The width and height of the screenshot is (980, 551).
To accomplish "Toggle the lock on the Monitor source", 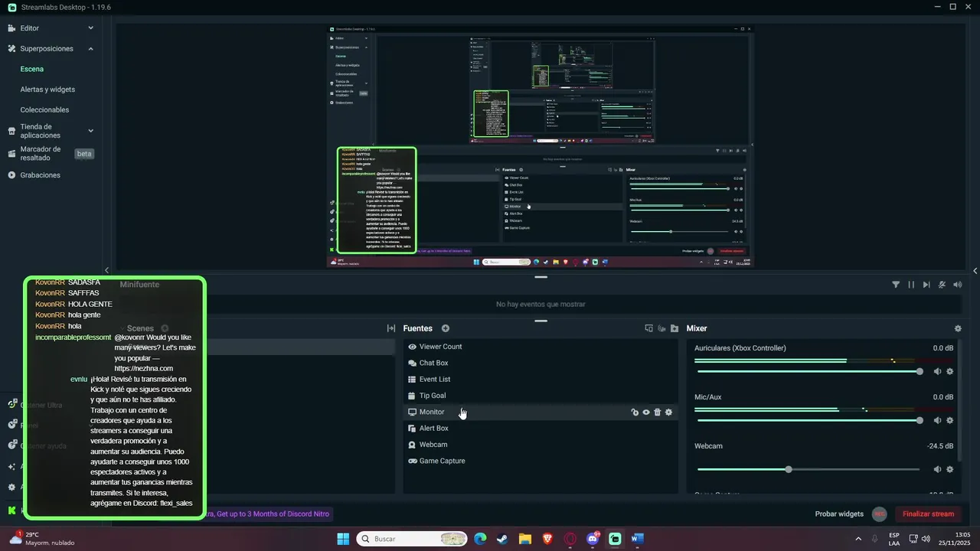I will 635,412.
